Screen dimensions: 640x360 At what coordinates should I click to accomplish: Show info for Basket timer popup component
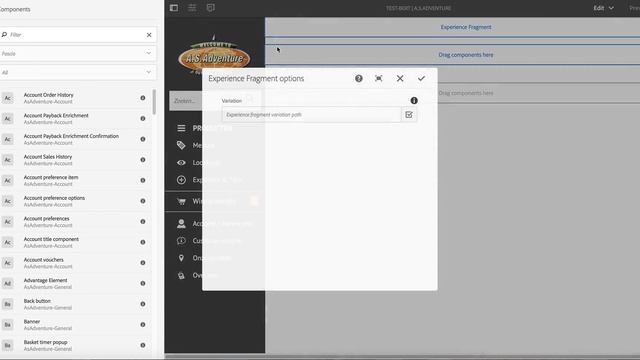pyautogui.click(x=143, y=345)
